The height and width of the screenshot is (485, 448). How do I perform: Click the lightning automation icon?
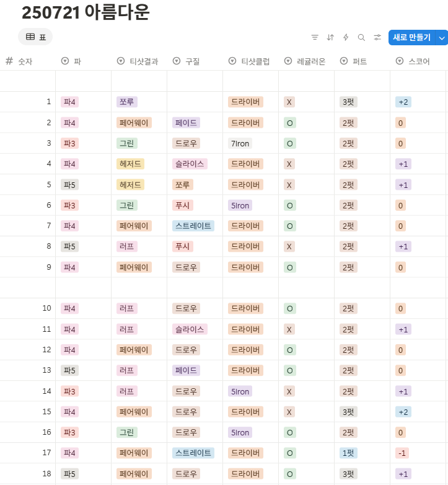pos(346,37)
